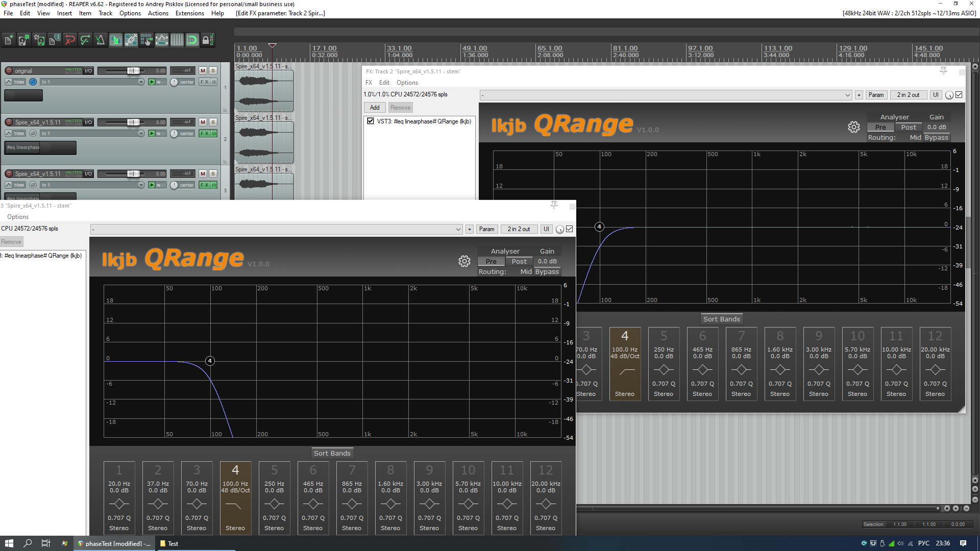Click the New Project toolbar icon

(x=9, y=40)
